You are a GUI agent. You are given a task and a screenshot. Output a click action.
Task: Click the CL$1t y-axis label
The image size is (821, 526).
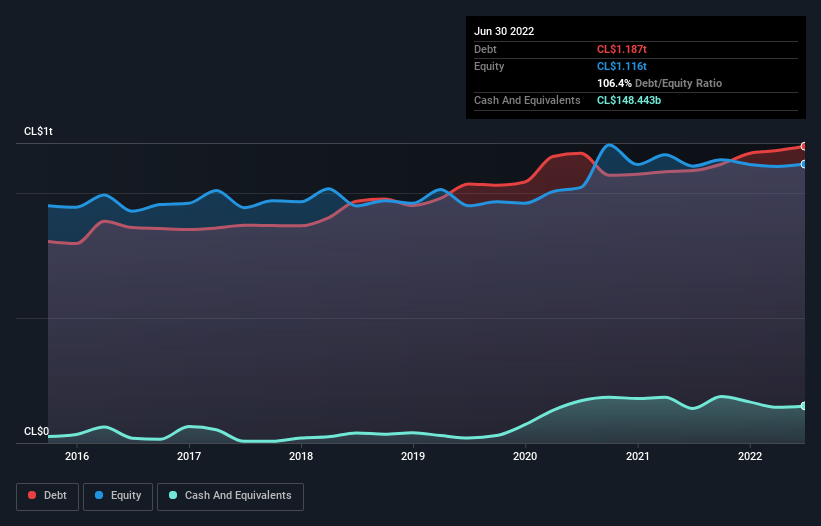pos(38,131)
